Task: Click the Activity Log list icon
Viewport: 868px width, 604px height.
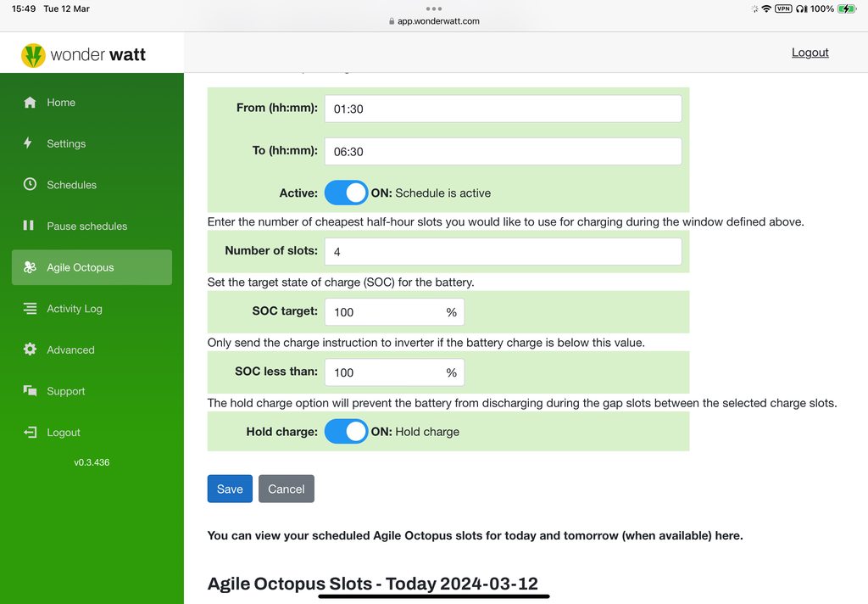Action: point(30,309)
